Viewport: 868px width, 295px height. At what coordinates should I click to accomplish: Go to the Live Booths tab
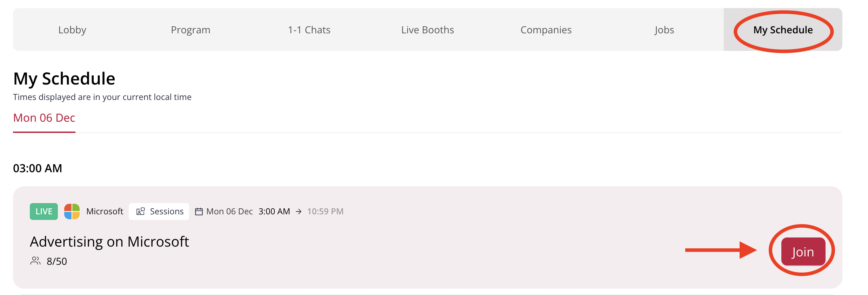pos(428,30)
